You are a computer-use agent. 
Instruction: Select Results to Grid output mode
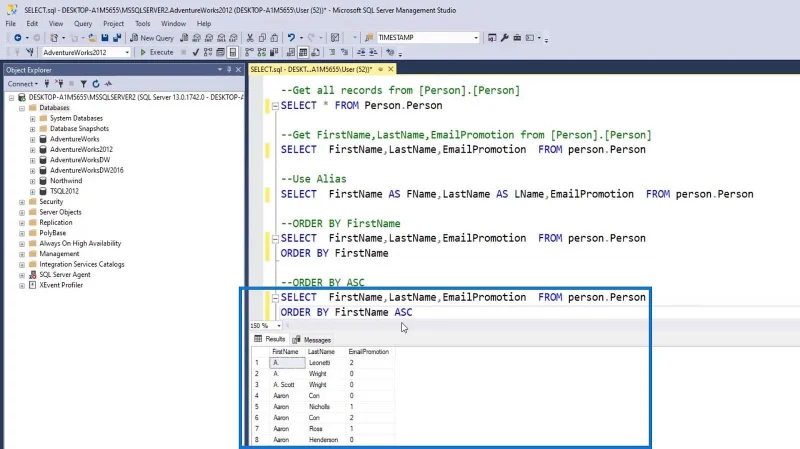pos(303,52)
